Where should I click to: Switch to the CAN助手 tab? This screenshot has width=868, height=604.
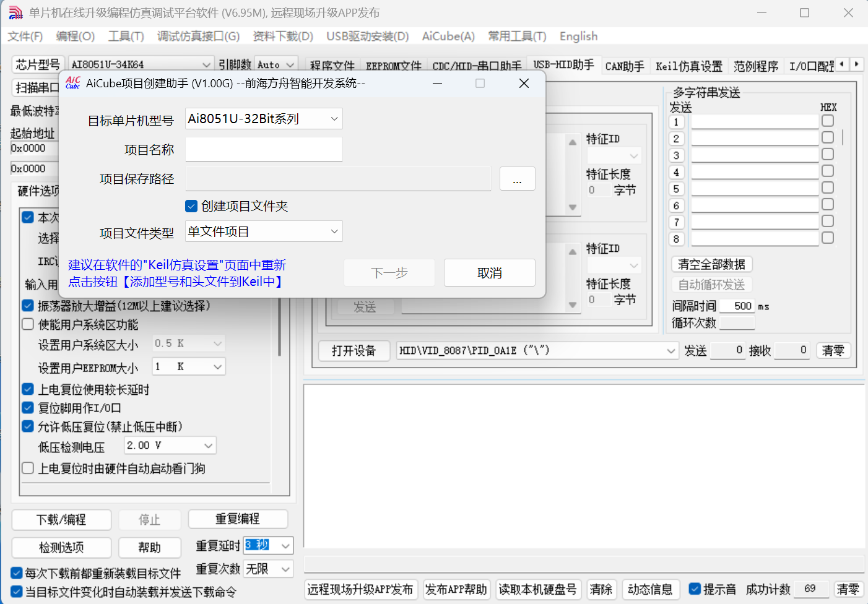[625, 66]
